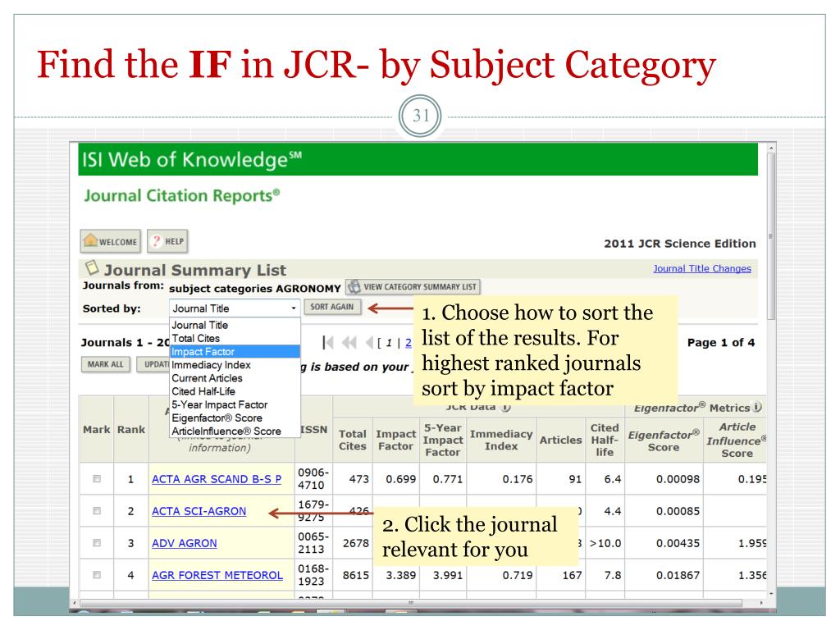Click the scroll down arrow
Viewport: 840px width, 630px height.
[x=771, y=594]
